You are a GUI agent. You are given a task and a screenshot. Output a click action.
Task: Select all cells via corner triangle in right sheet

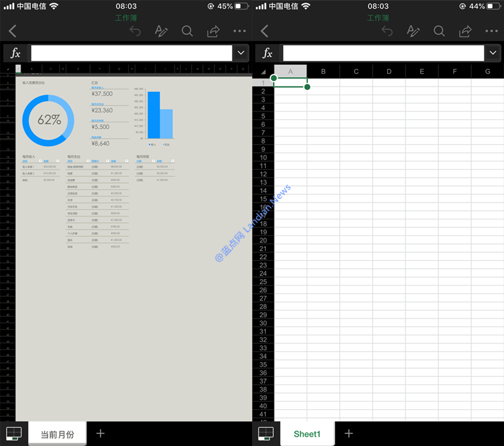(264, 72)
